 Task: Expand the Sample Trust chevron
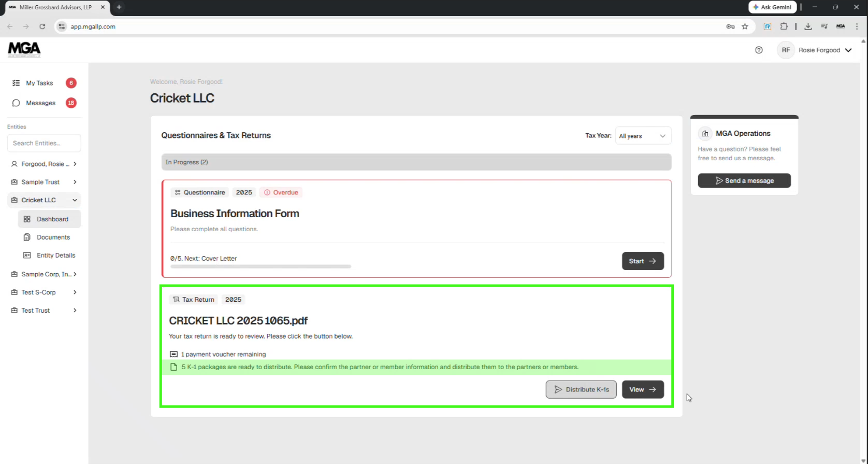pos(75,182)
